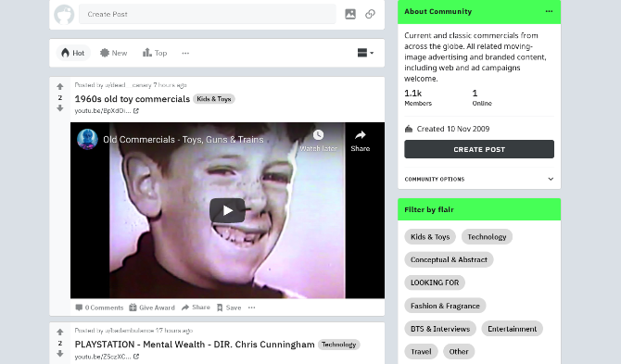Open youtu.be link under toy commercials post
The width and height of the screenshot is (621, 364).
coord(107,111)
